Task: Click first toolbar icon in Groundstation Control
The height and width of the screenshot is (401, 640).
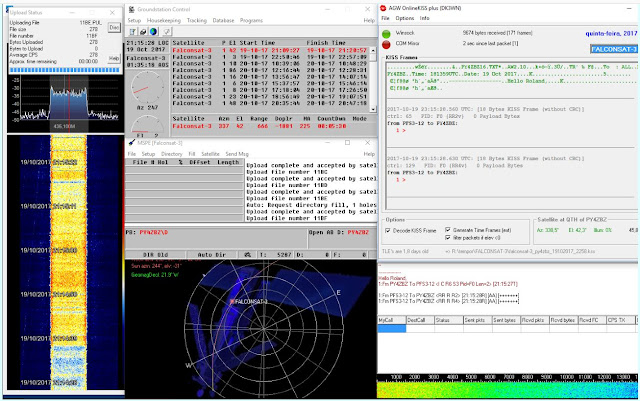Action: tap(133, 31)
